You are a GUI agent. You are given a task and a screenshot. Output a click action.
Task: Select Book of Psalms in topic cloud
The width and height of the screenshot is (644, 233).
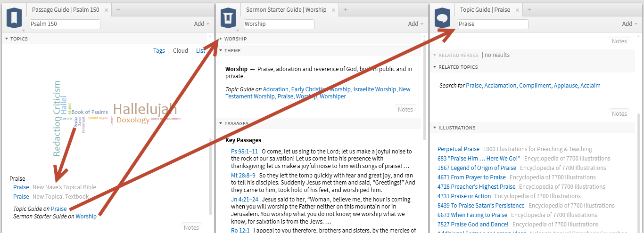[90, 112]
